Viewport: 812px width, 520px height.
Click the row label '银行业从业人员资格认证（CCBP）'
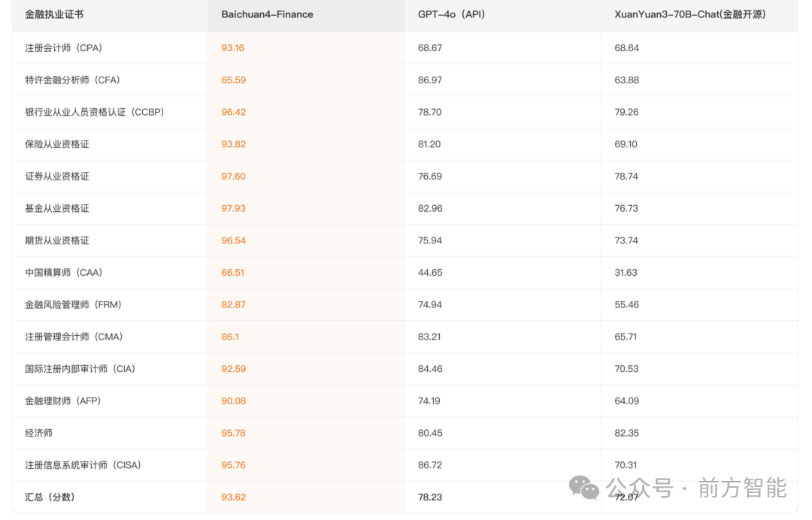pos(95,112)
